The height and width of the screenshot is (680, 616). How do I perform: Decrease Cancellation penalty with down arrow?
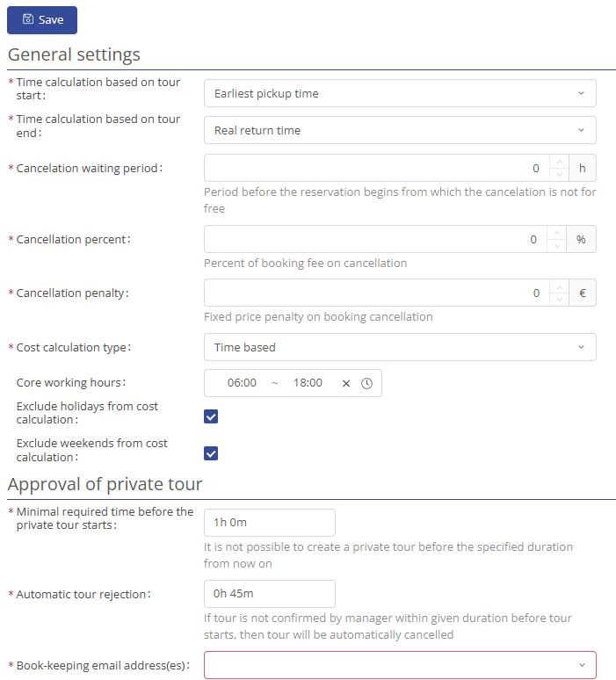[558, 300]
